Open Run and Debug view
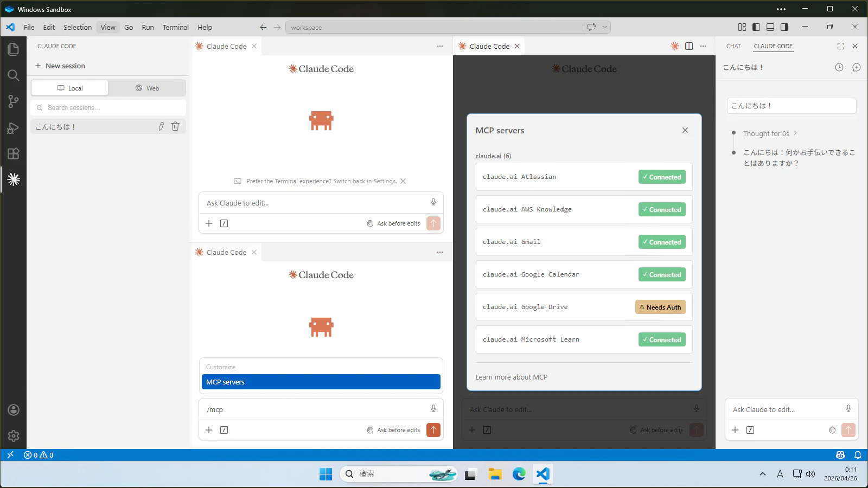Viewport: 868px width, 488px height. [13, 128]
